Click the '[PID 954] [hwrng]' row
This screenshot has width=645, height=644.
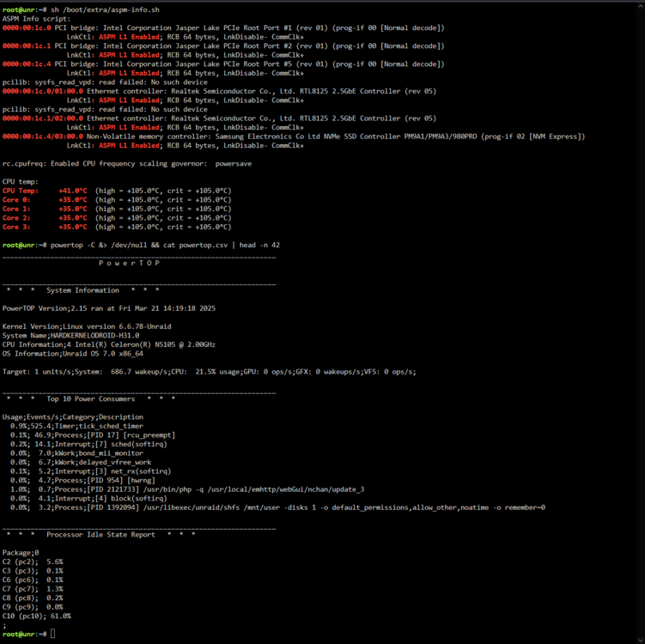(x=82, y=480)
